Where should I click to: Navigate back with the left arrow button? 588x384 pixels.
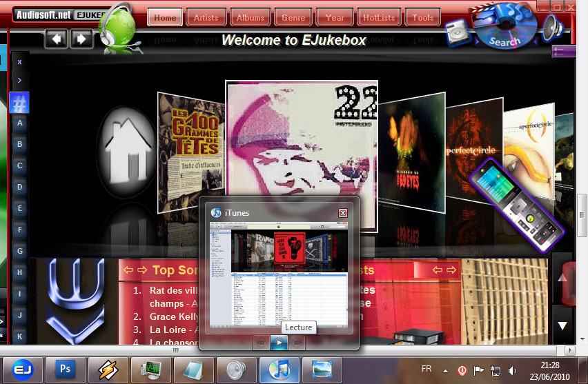[57, 39]
